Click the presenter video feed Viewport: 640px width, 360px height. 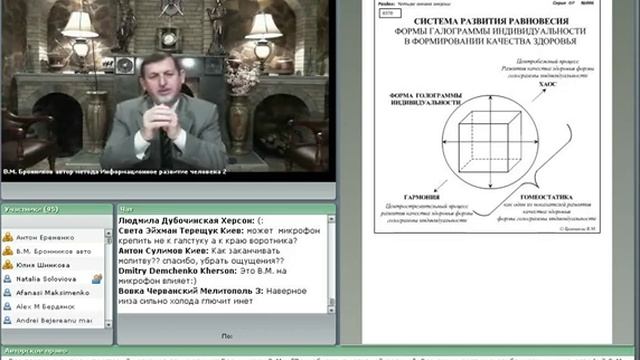[x=168, y=90]
